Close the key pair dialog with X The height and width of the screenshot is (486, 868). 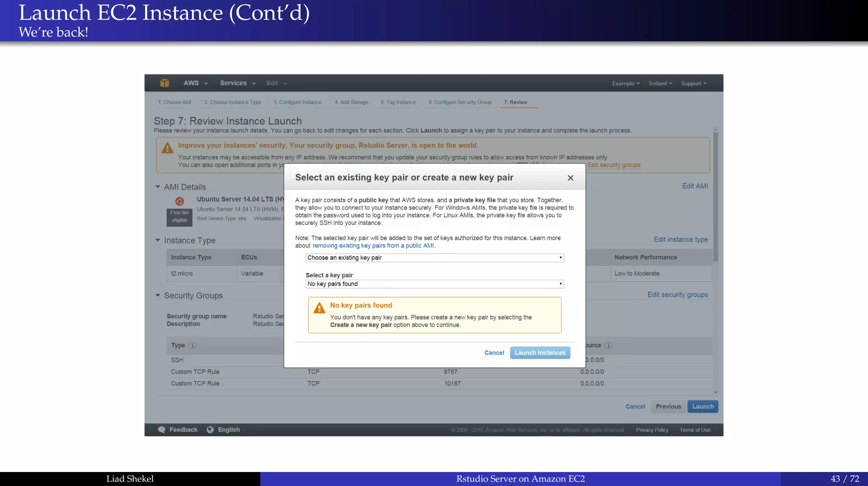click(570, 178)
